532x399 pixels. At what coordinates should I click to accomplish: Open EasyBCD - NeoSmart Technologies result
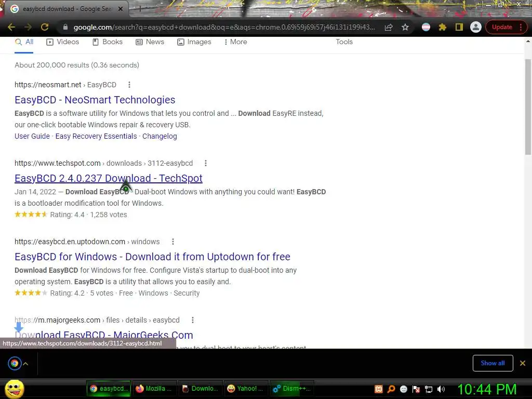[x=95, y=100]
